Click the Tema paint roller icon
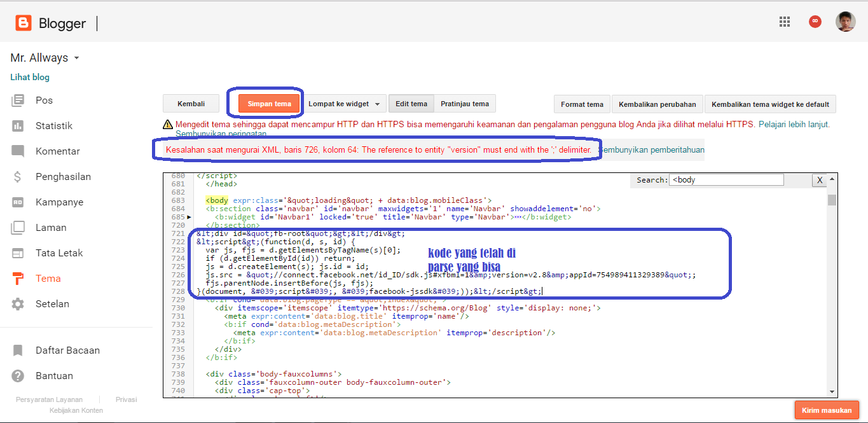 (x=18, y=279)
